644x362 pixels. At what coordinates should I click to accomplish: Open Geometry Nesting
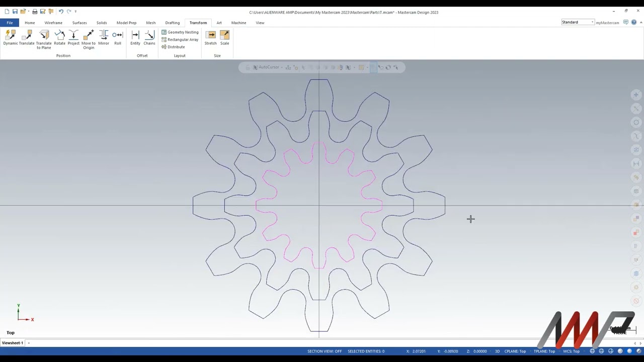pyautogui.click(x=180, y=32)
